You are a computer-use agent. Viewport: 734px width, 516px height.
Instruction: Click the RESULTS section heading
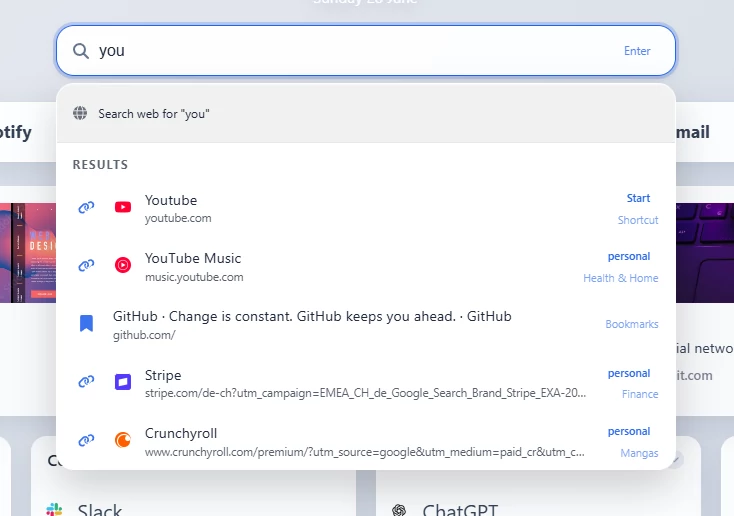coord(100,165)
